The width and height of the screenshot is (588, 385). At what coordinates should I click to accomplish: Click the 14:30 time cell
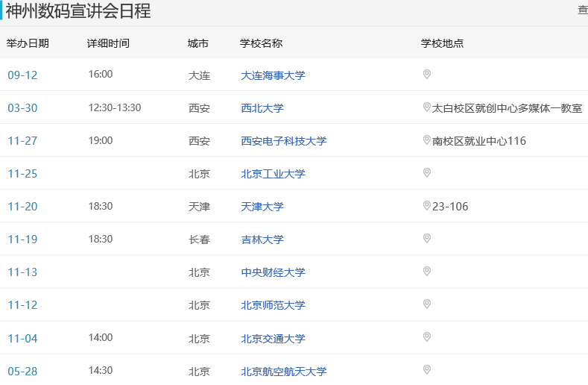[x=101, y=370]
